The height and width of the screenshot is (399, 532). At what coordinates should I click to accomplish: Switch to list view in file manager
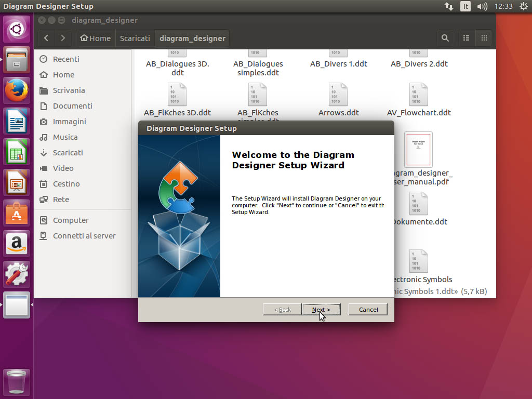pos(467,38)
